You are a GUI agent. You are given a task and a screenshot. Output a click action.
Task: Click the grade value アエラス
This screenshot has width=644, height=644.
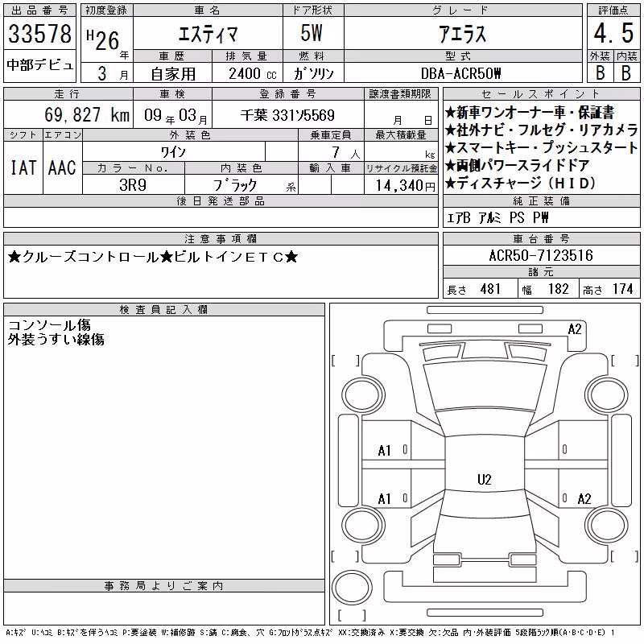[462, 34]
